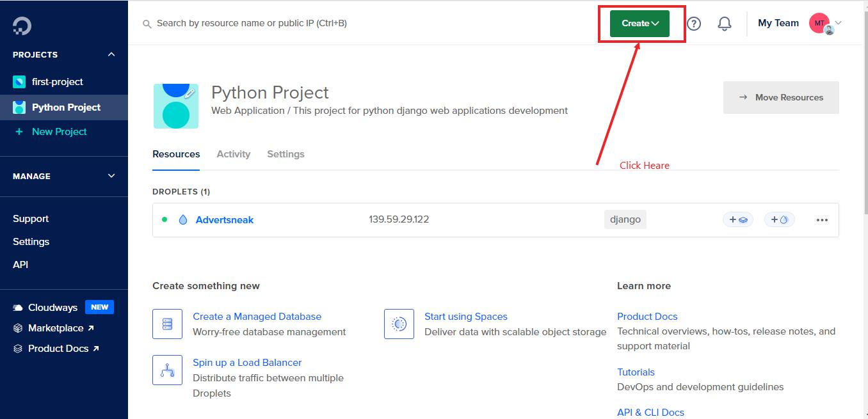Edit the Python Project avatar pencil icon
The image size is (868, 419).
pyautogui.click(x=189, y=93)
